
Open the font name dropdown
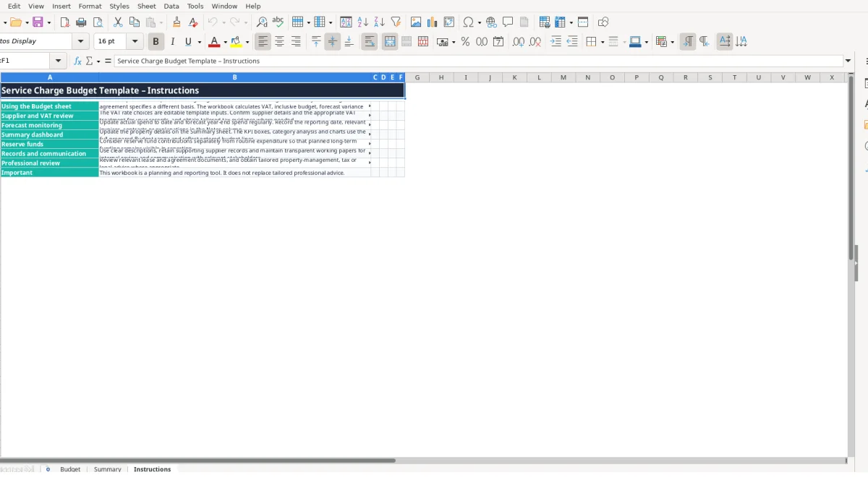[81, 41]
